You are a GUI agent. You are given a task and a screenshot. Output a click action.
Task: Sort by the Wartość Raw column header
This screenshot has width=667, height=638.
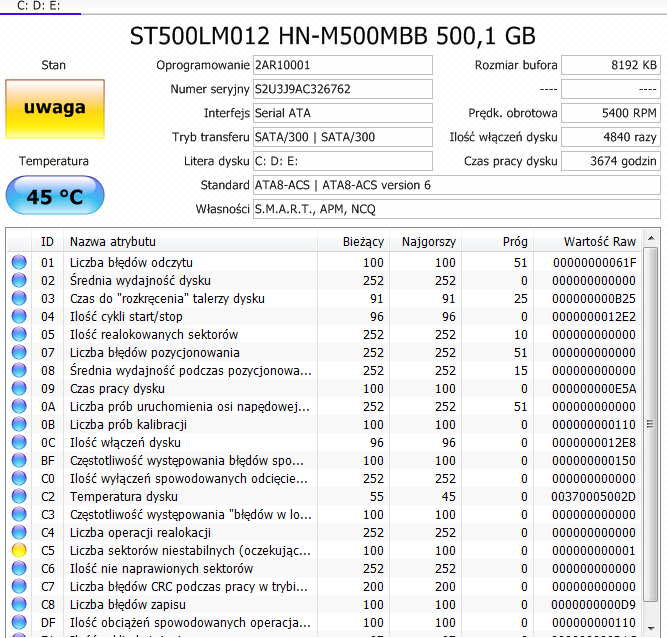tap(587, 242)
